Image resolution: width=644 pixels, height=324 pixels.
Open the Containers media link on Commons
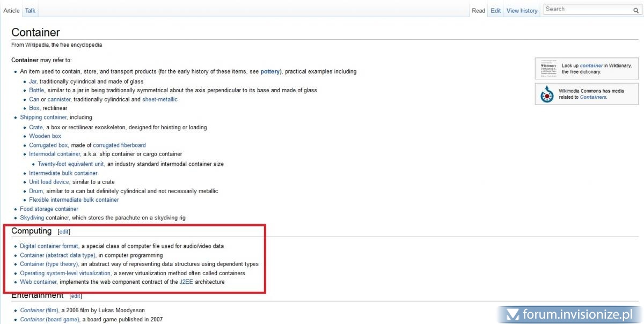592,97
